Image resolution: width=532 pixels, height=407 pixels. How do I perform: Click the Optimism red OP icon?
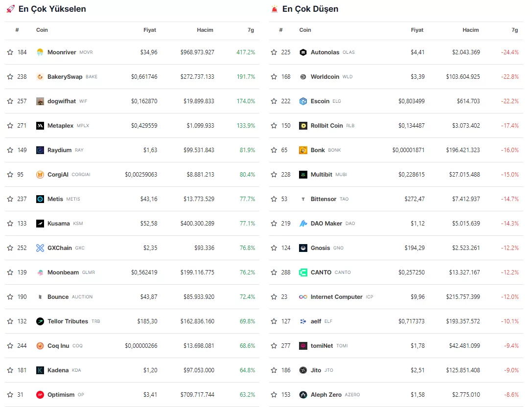click(x=40, y=395)
